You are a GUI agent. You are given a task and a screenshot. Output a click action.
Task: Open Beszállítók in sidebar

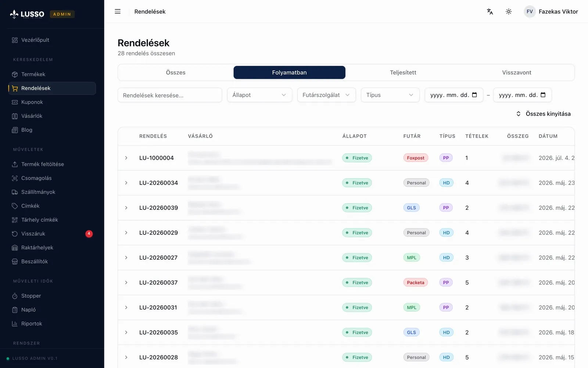pos(52,262)
